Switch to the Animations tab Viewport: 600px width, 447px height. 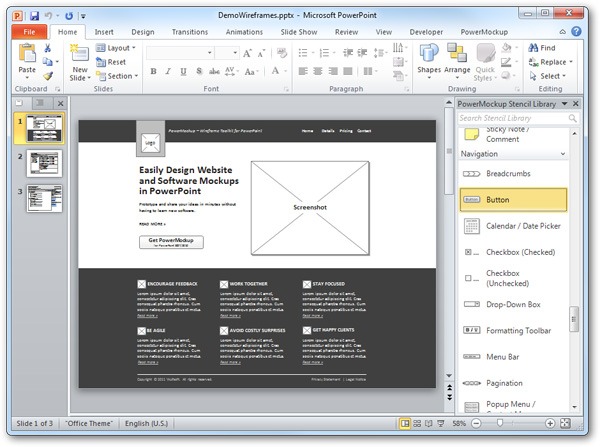coord(244,32)
